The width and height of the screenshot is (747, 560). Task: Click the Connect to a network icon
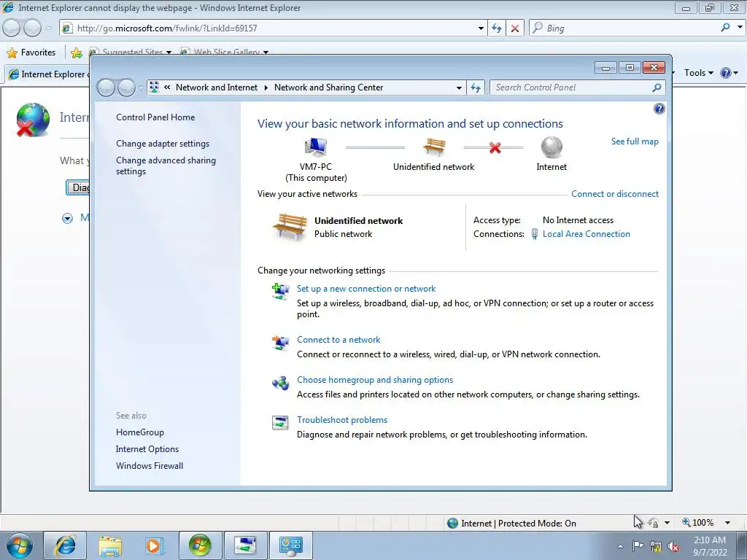coord(280,342)
